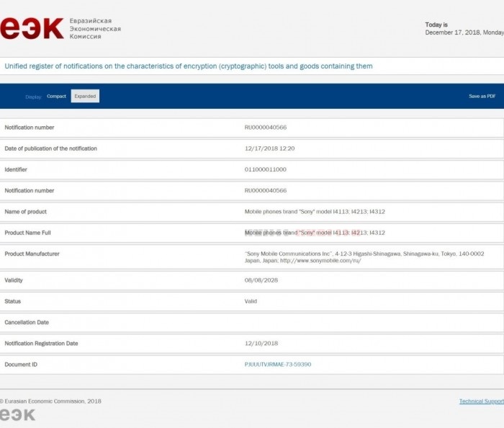This screenshot has height=428, width=504.
Task: Click the Eurasian Economic Commission, 2018 copyright text
Action: 50,401
